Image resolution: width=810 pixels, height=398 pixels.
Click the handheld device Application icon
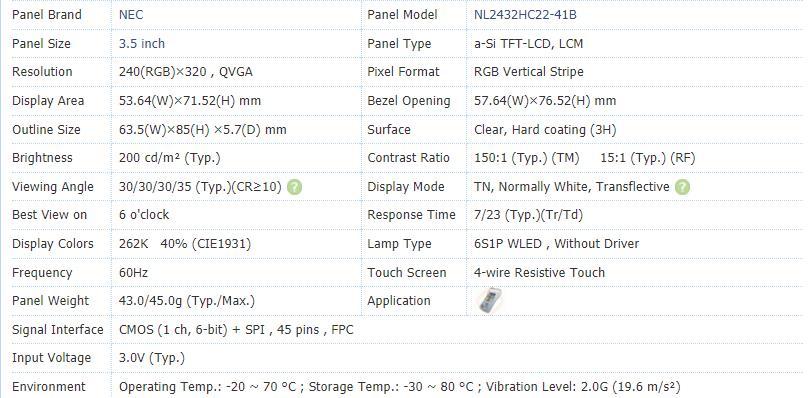coord(490,300)
